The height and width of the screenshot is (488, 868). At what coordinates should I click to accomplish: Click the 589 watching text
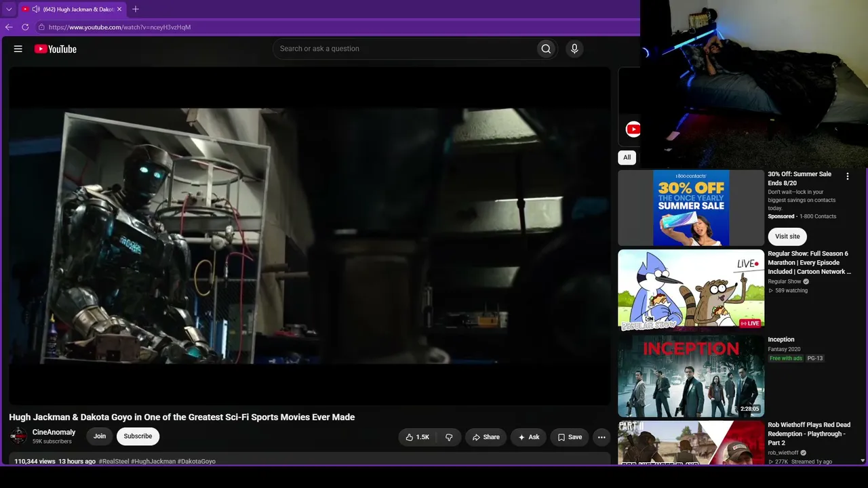tap(791, 291)
